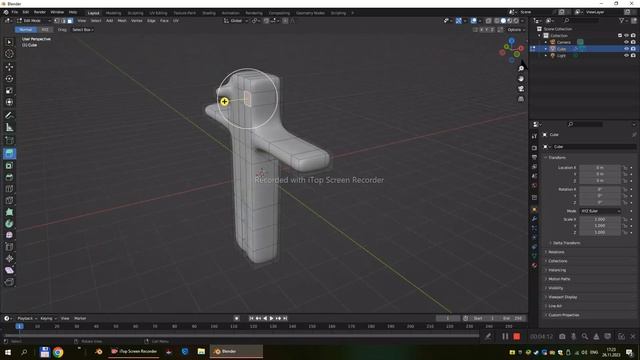Select the Bevel tool
The image size is (640, 360).
[9, 177]
